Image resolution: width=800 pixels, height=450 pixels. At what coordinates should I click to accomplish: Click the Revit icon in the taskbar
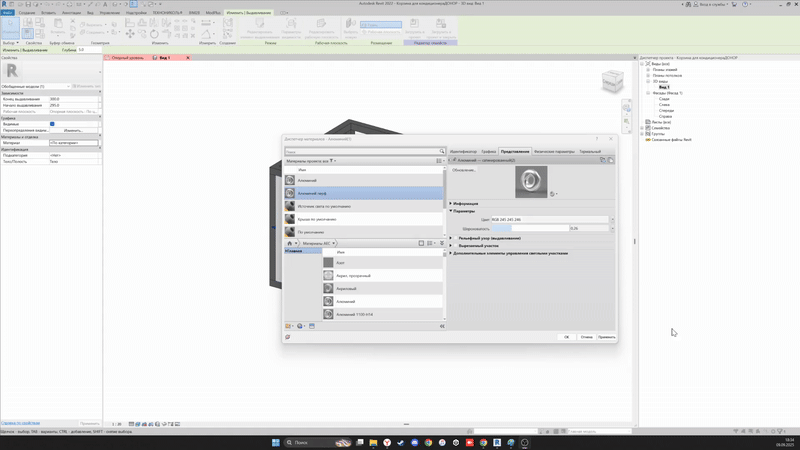click(497, 442)
